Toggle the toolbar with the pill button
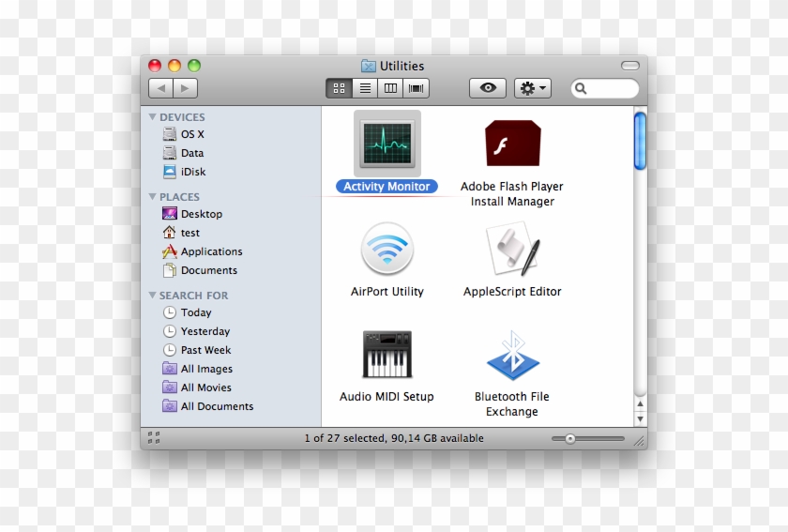Screen dimensions: 788x532 (630, 66)
